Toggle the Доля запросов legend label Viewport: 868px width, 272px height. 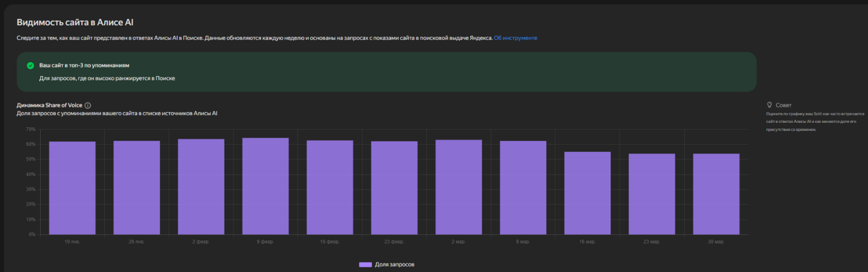click(394, 265)
